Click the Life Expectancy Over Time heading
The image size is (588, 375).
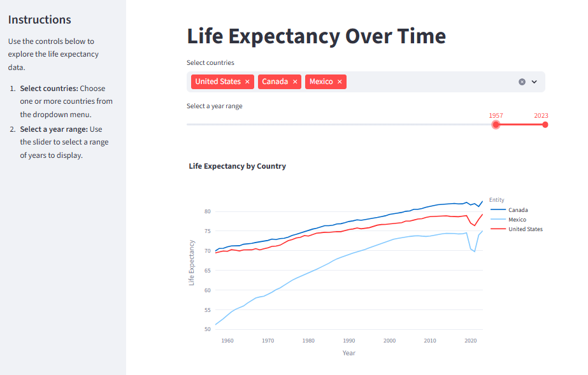[317, 36]
